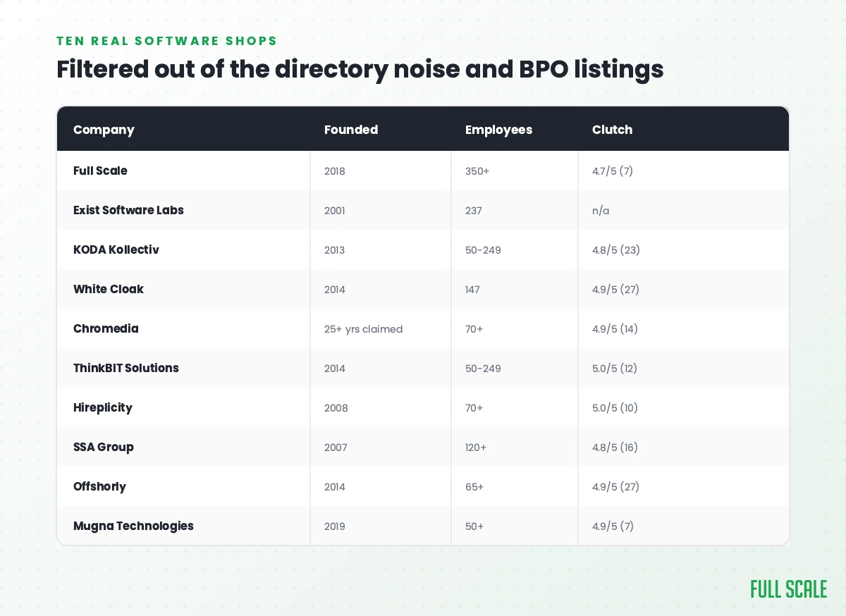Click Hireplicity's 70+ employees cell
This screenshot has height=616, width=846.
click(474, 407)
